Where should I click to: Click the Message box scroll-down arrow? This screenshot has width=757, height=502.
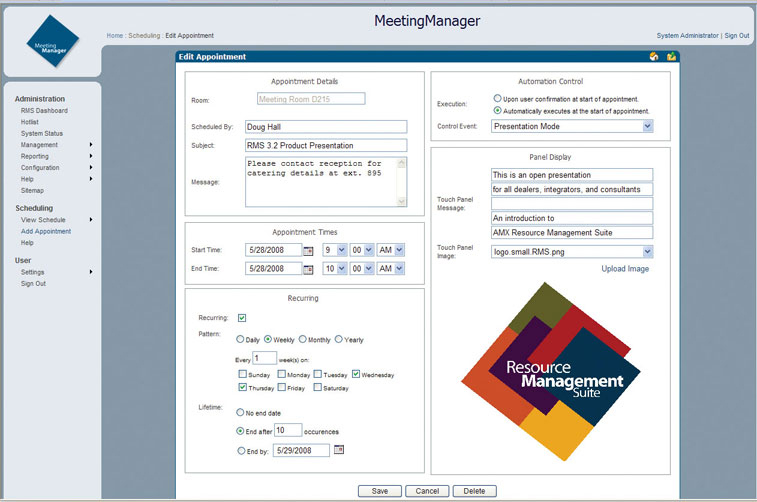[x=402, y=201]
